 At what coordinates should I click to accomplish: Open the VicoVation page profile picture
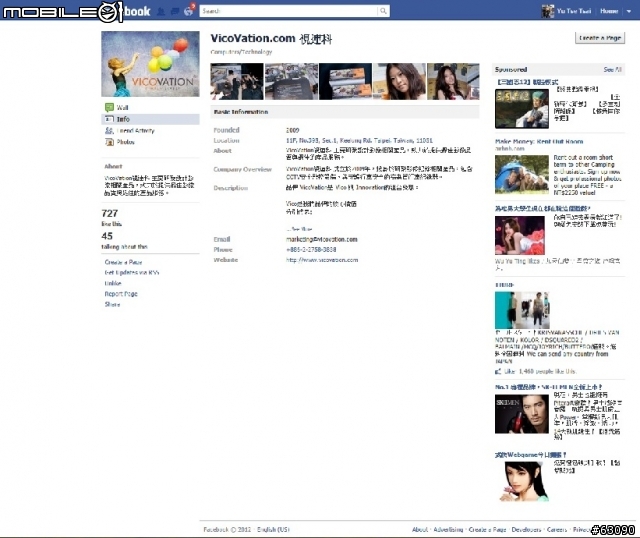coord(150,64)
